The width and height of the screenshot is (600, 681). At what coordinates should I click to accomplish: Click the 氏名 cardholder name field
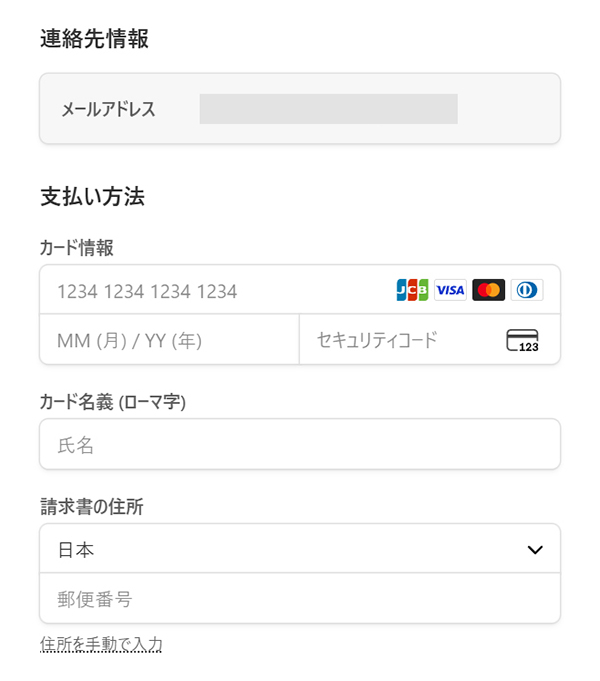point(299,445)
